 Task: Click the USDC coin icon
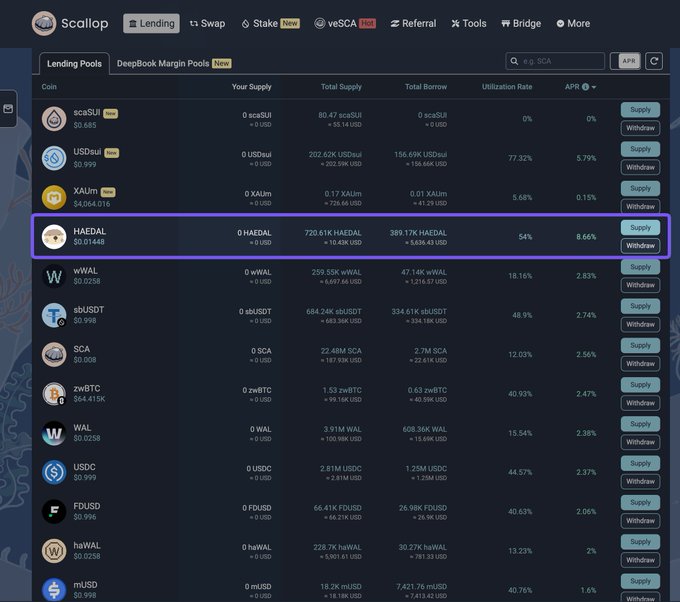coord(54,472)
